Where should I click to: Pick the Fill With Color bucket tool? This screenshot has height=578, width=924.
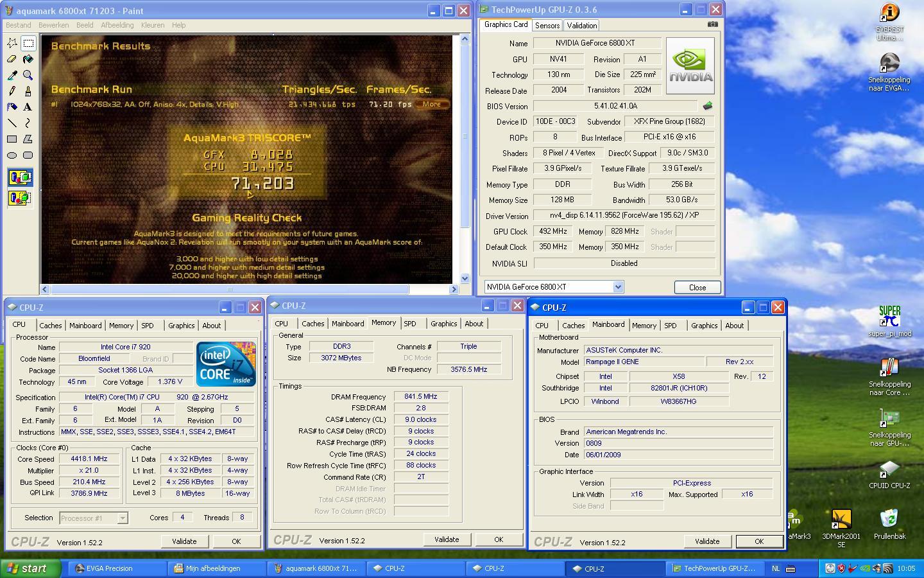pyautogui.click(x=28, y=59)
